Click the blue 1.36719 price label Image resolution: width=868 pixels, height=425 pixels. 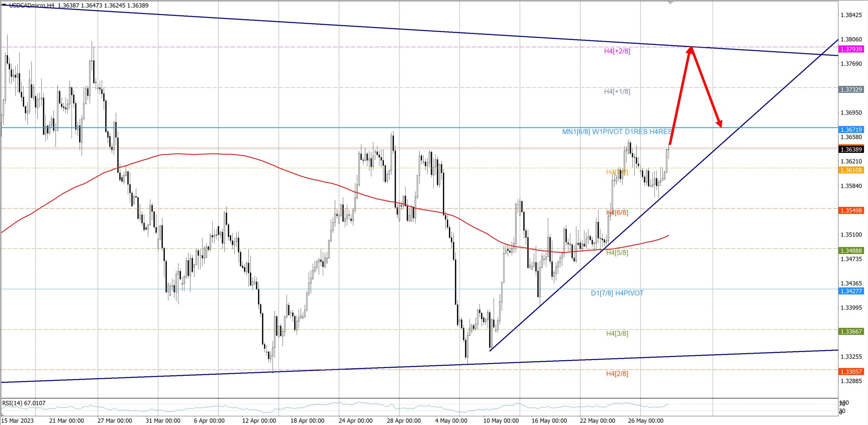(851, 129)
